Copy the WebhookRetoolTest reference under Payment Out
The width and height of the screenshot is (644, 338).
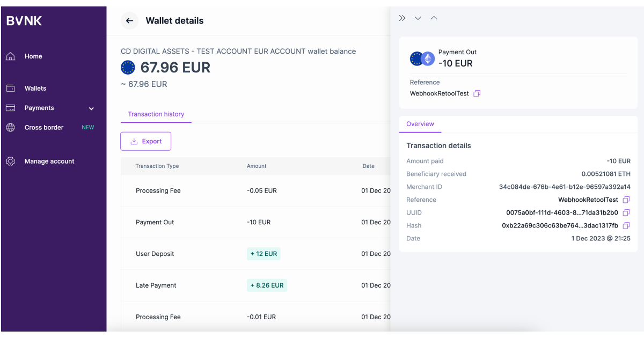click(477, 93)
